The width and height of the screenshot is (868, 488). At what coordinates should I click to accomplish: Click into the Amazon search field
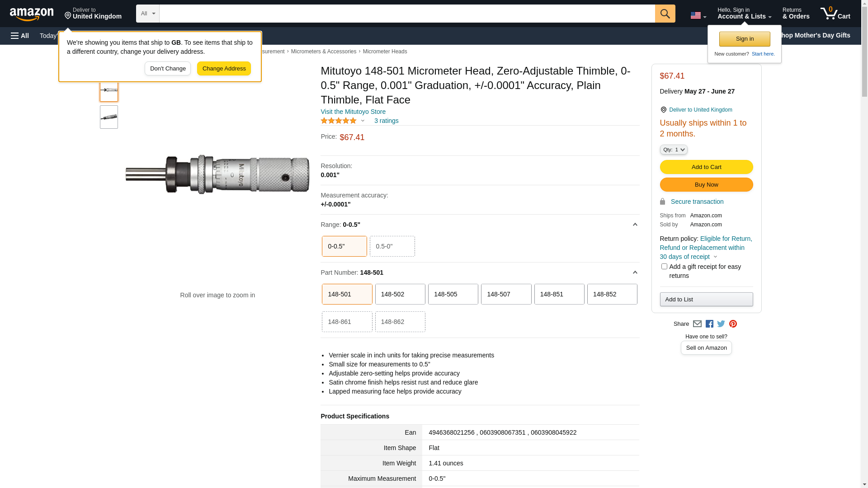(x=407, y=14)
